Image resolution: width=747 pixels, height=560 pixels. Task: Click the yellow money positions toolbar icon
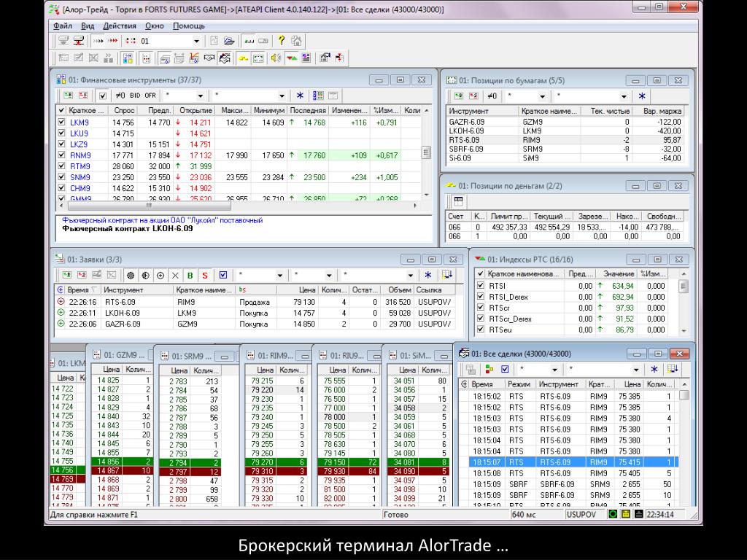point(244,58)
